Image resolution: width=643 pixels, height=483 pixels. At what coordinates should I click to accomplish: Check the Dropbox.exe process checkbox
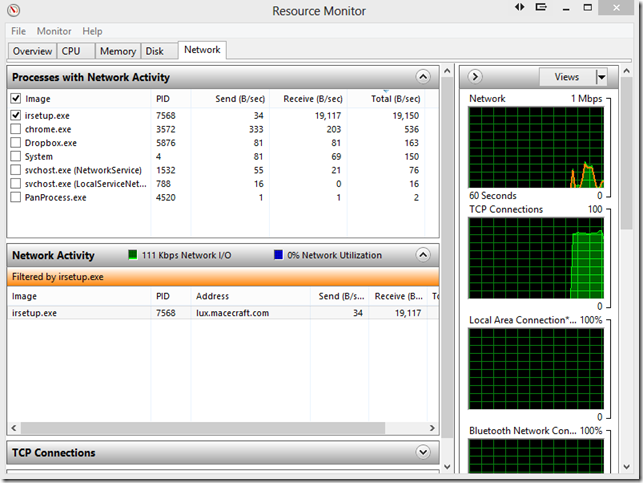pos(16,142)
